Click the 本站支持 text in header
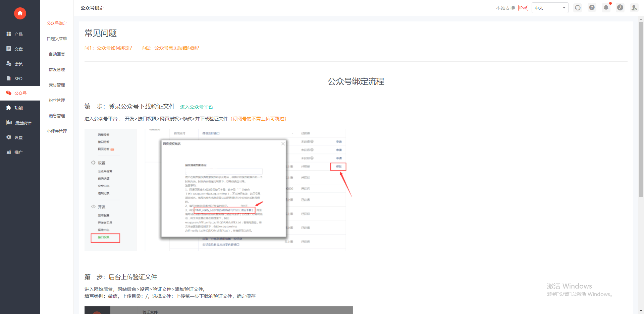644x314 pixels. tap(505, 8)
